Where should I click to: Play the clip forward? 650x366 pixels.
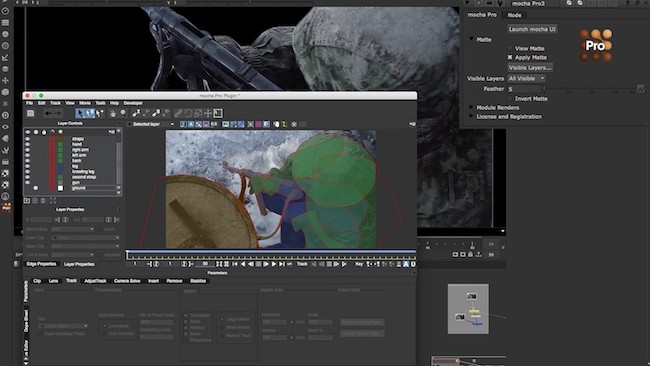(x=274, y=264)
